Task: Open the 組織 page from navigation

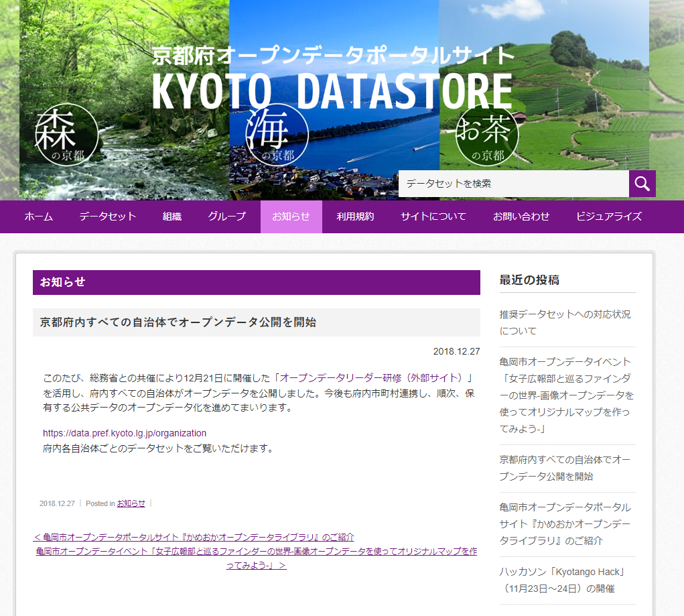Action: [172, 217]
